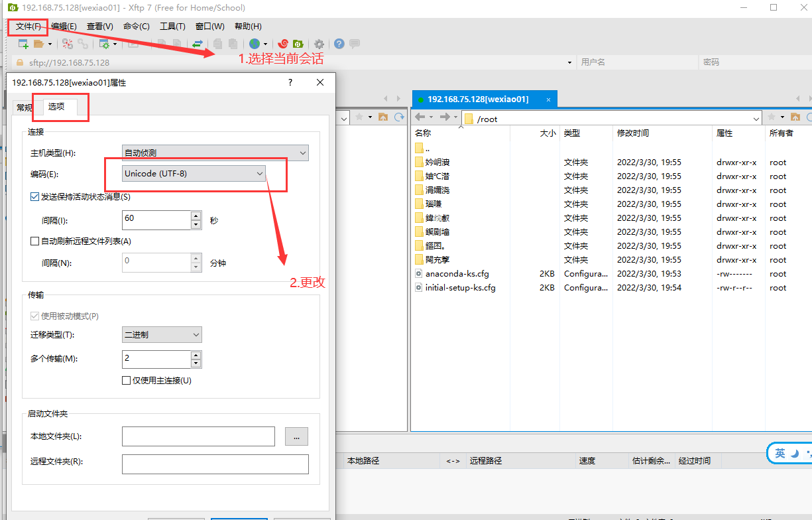The width and height of the screenshot is (812, 520).
Task: Open the globe icon dropdown arrow
Action: pyautogui.click(x=265, y=44)
